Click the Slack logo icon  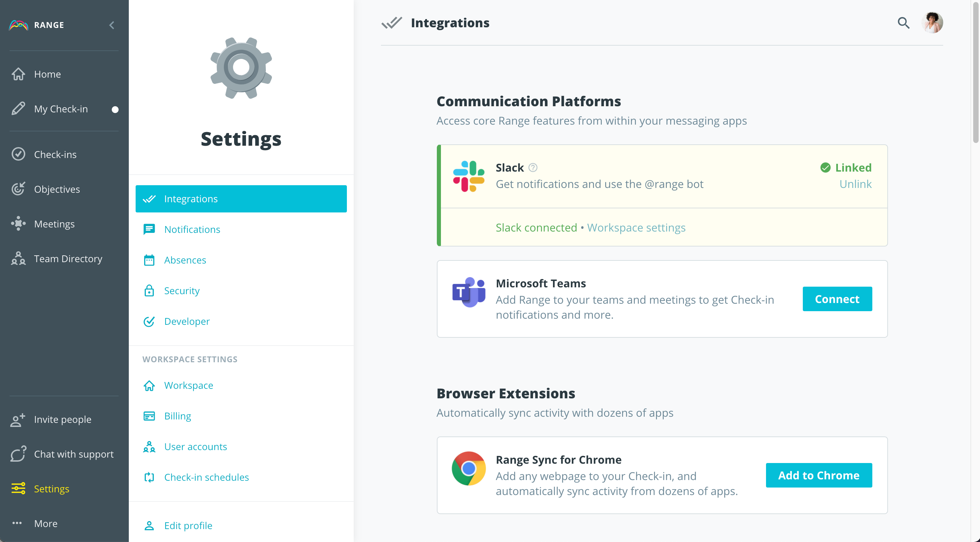(469, 176)
